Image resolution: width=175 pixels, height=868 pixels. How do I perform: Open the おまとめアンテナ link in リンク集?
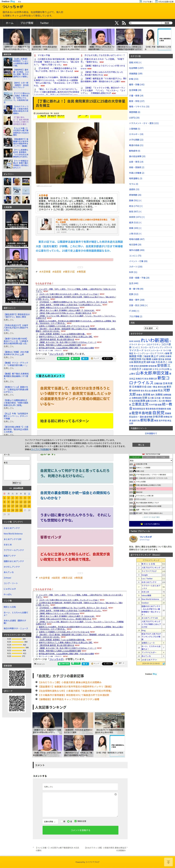[12, 528]
